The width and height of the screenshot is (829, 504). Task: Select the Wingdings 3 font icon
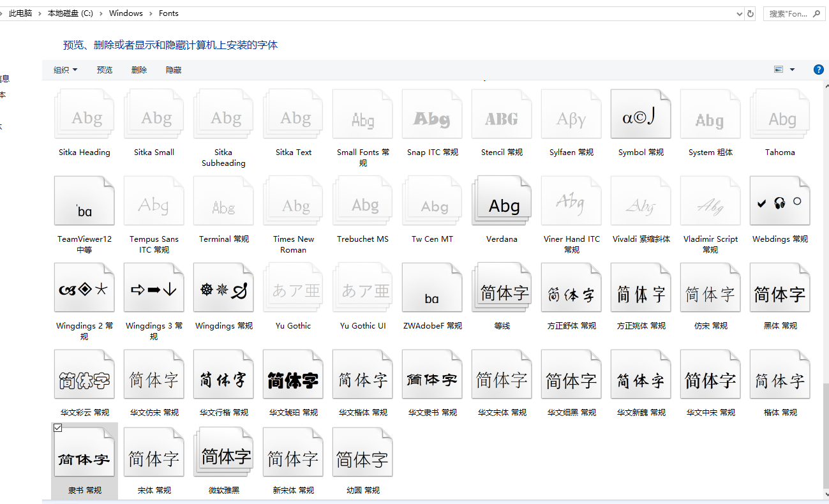click(x=154, y=288)
